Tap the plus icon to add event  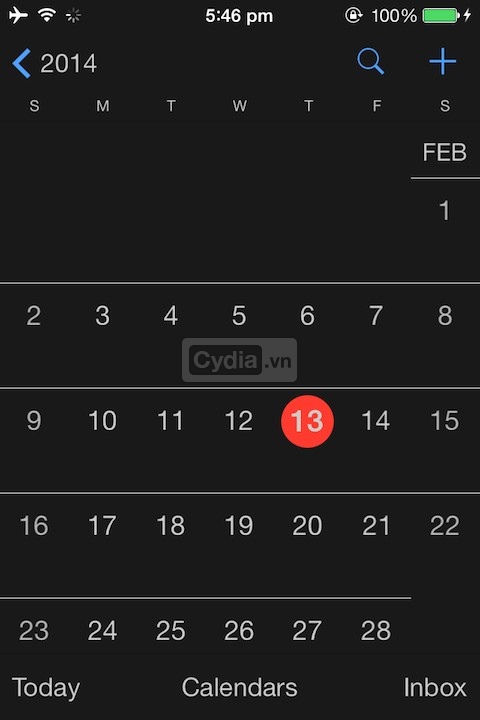[x=442, y=61]
